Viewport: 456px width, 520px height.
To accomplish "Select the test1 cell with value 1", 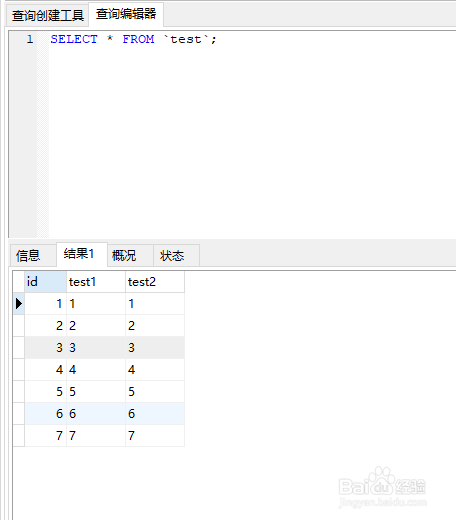I will [x=96, y=304].
